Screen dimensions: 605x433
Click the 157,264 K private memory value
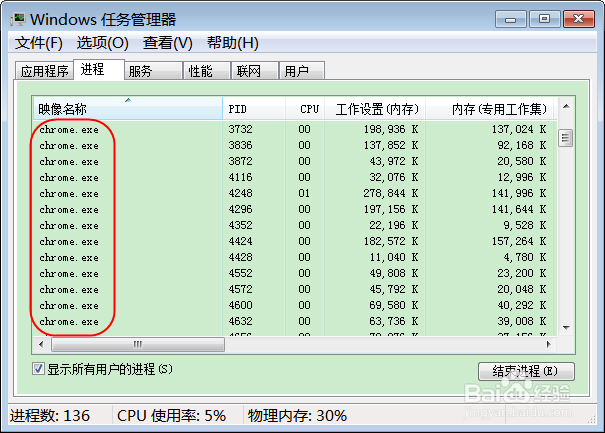click(x=519, y=241)
